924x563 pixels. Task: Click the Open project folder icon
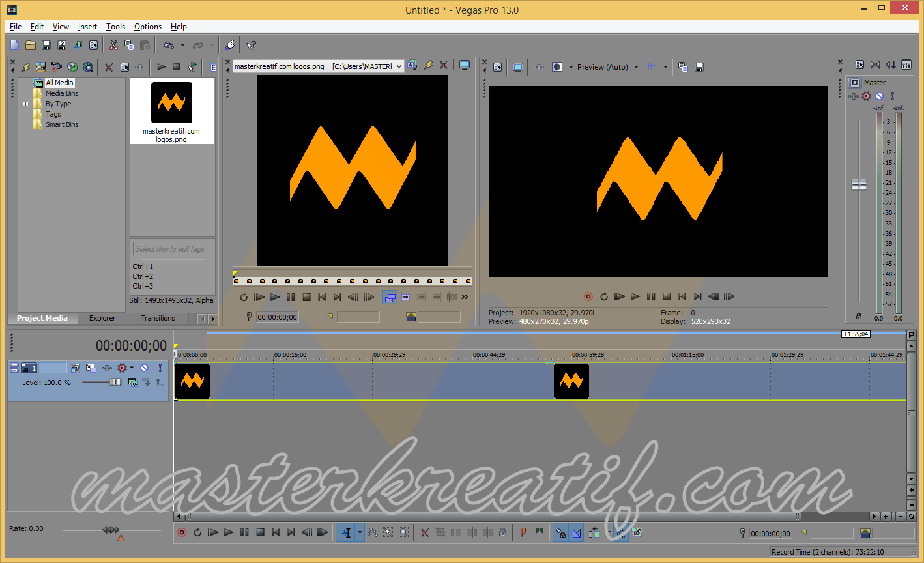[31, 45]
